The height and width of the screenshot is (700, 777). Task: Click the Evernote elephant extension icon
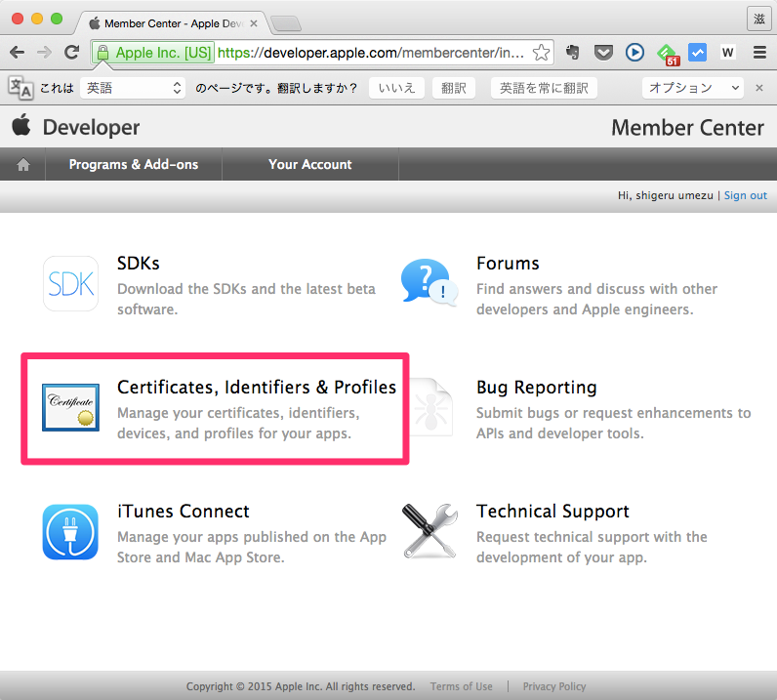tap(573, 53)
